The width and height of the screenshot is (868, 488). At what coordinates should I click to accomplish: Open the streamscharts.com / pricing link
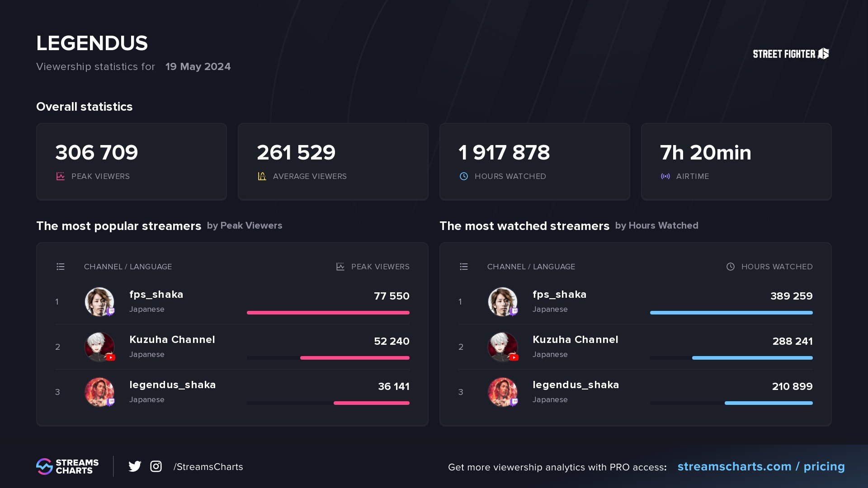[x=761, y=467]
